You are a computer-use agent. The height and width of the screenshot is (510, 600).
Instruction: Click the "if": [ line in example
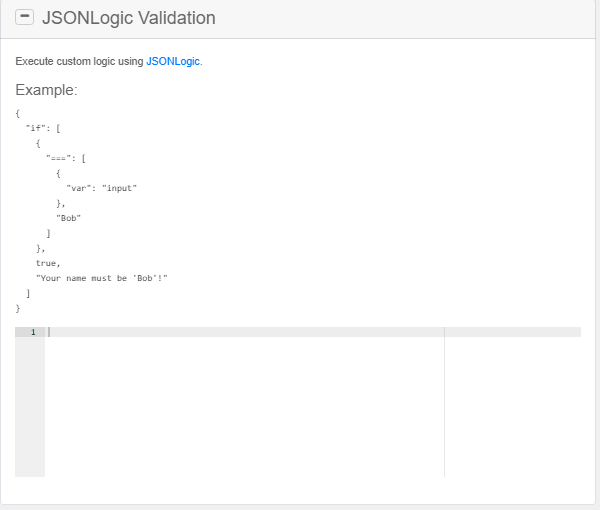coord(44,128)
